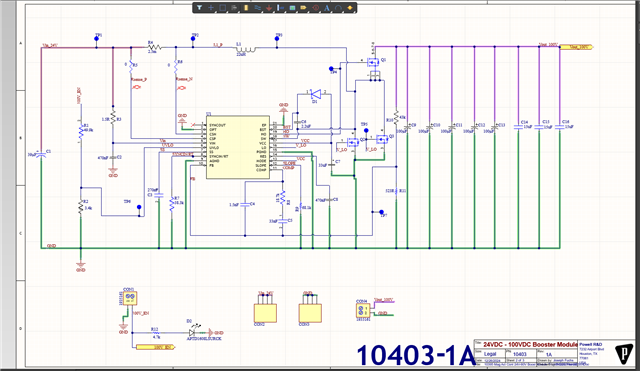Choose the text string A tool

[327, 7]
